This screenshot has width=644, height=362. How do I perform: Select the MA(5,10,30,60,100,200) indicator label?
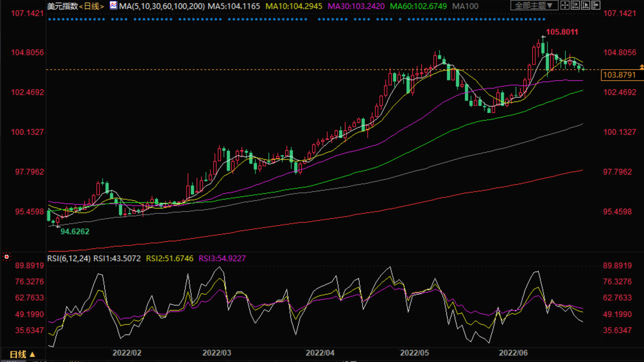click(162, 6)
